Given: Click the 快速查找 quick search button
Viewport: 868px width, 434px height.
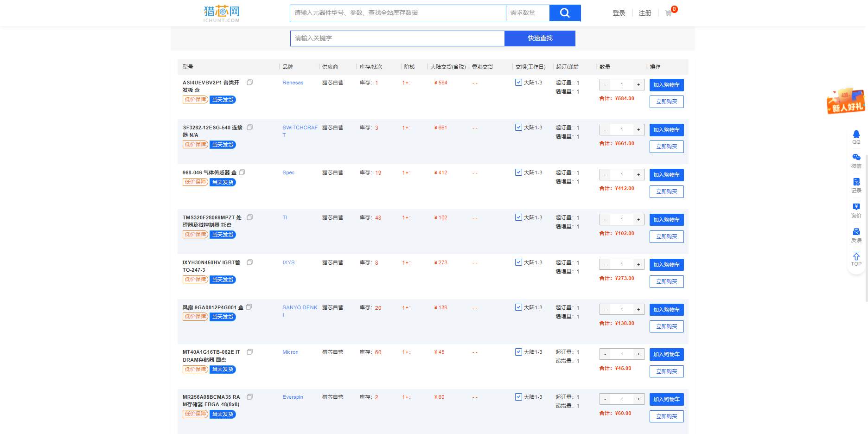Looking at the screenshot, I should tap(540, 38).
